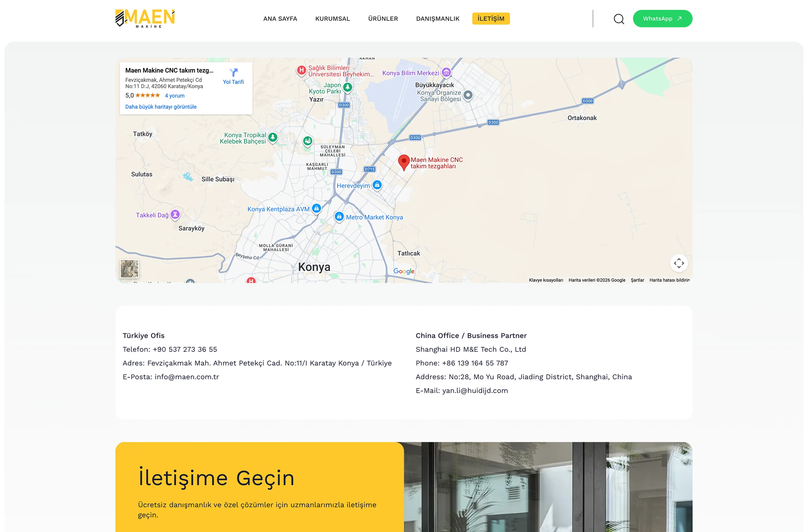Open the ÜRÜNLER menu

point(383,19)
